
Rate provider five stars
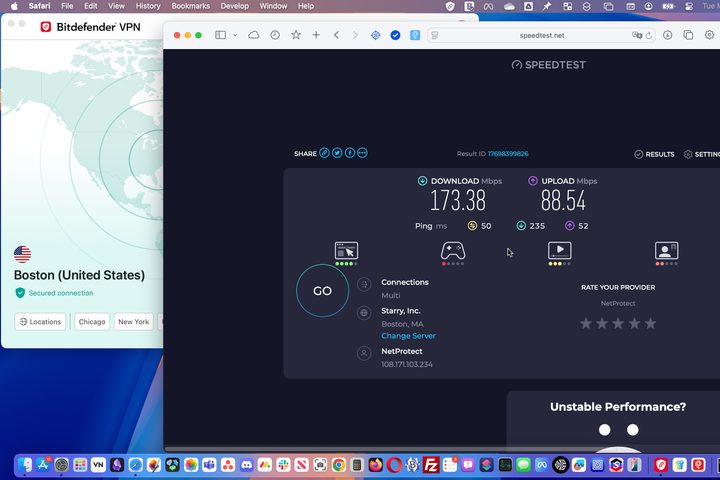click(650, 323)
